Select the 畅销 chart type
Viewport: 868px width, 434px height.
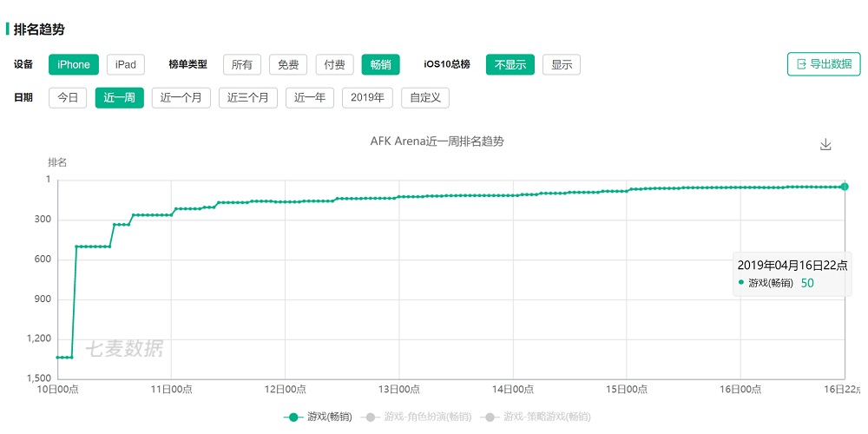tap(380, 64)
